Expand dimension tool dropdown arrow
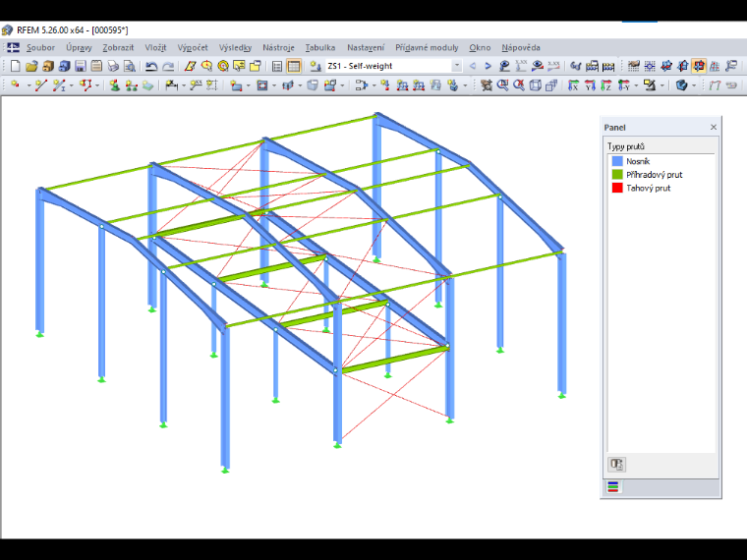The image size is (747, 560). 184,85
